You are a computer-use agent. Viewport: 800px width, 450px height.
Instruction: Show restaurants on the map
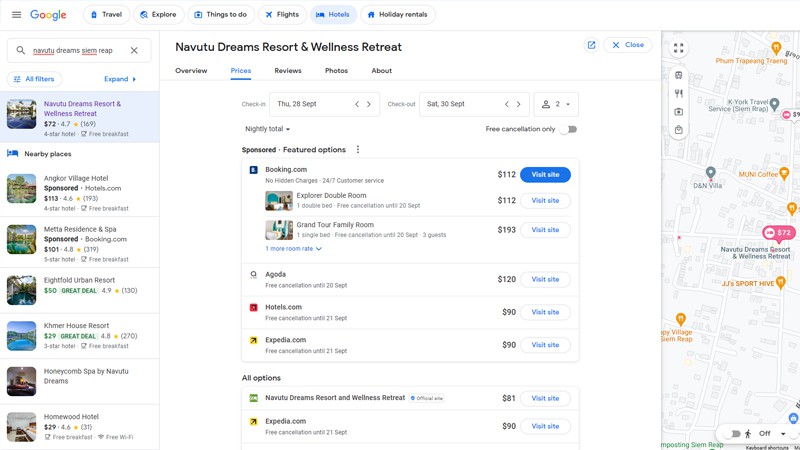point(679,94)
